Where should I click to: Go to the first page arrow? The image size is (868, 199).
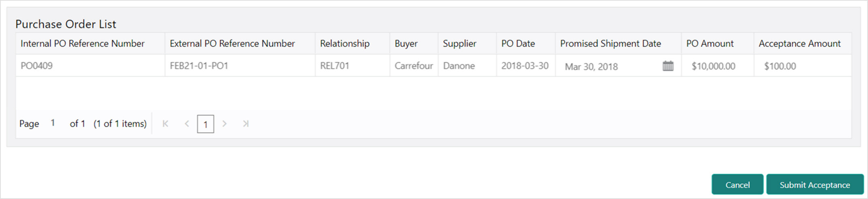pyautogui.click(x=165, y=124)
